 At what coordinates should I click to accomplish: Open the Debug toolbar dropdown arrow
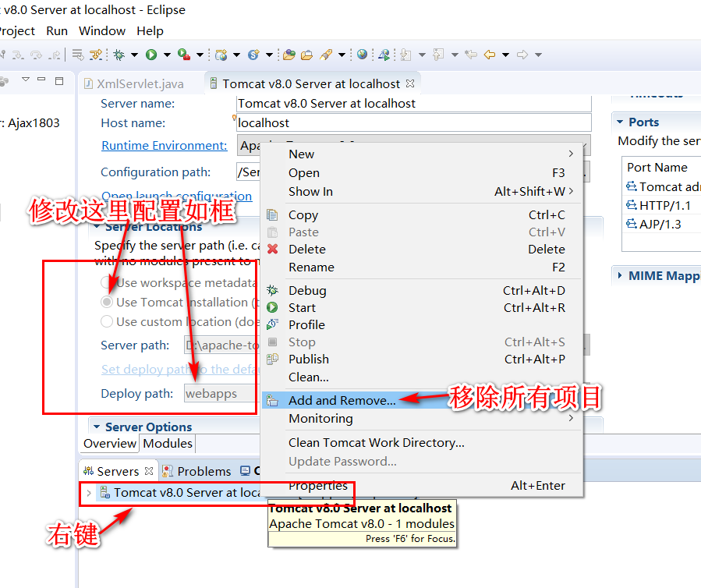(134, 55)
